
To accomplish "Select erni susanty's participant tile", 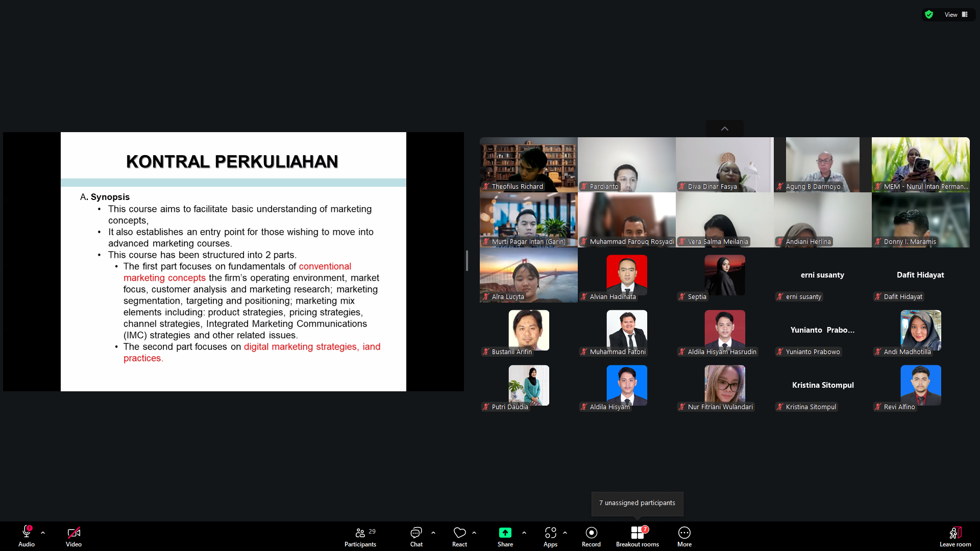I will point(822,274).
